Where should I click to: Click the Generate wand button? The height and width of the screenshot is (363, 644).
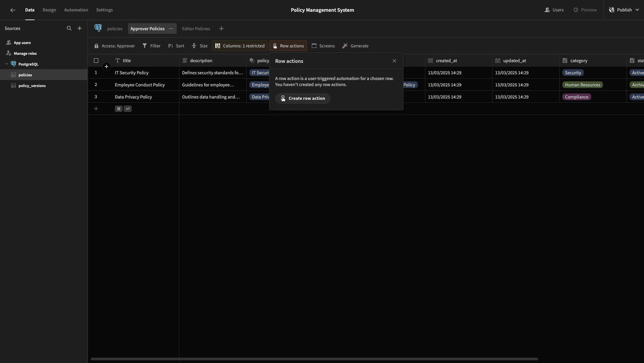[x=355, y=46]
